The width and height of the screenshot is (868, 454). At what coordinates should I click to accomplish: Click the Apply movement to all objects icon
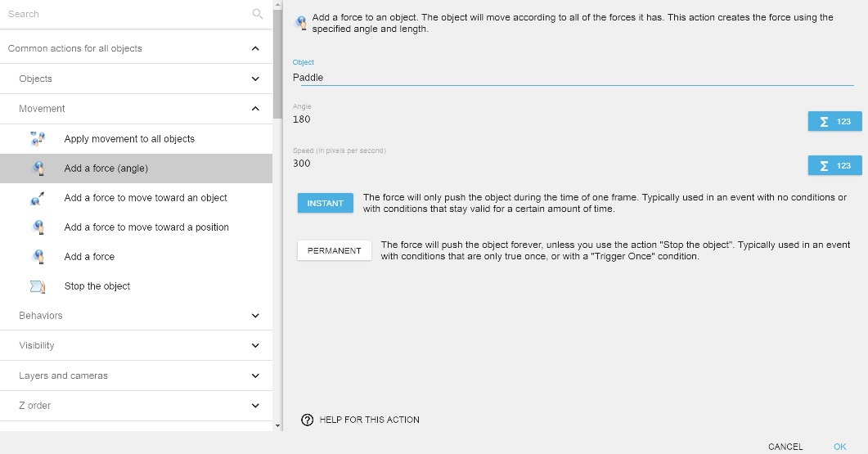[x=37, y=138]
